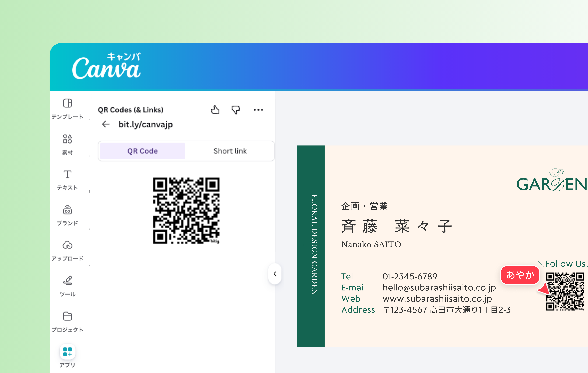Select the E-mail label on card
Image resolution: width=588 pixels, height=373 pixels.
[354, 288]
